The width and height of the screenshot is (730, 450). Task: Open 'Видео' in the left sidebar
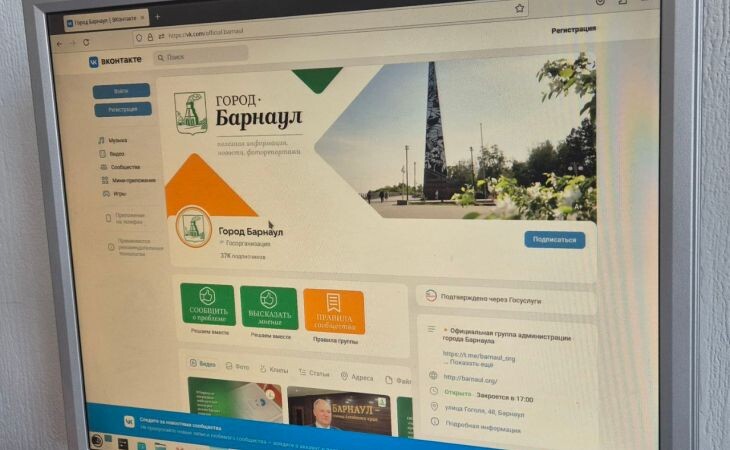pos(112,154)
